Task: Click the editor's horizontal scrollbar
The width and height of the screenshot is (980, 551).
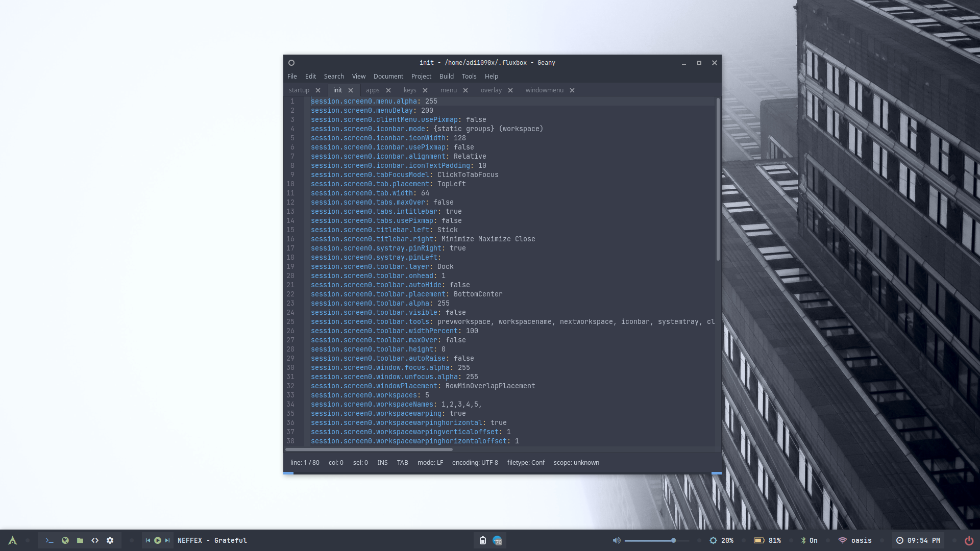Action: tap(369, 449)
